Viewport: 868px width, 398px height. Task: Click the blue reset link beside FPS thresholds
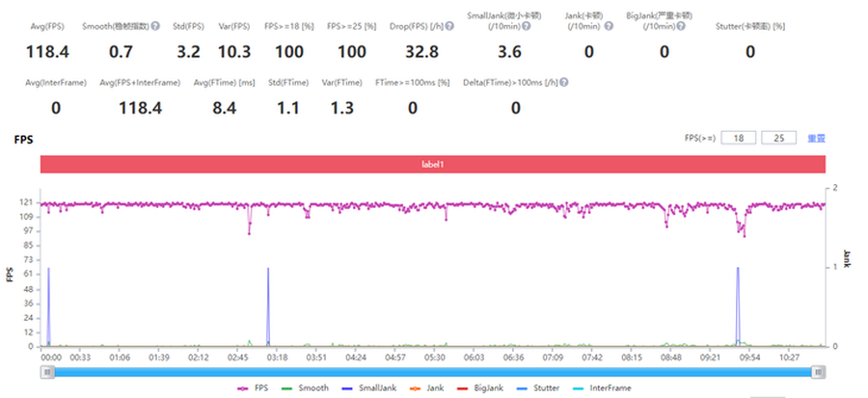[x=816, y=139]
